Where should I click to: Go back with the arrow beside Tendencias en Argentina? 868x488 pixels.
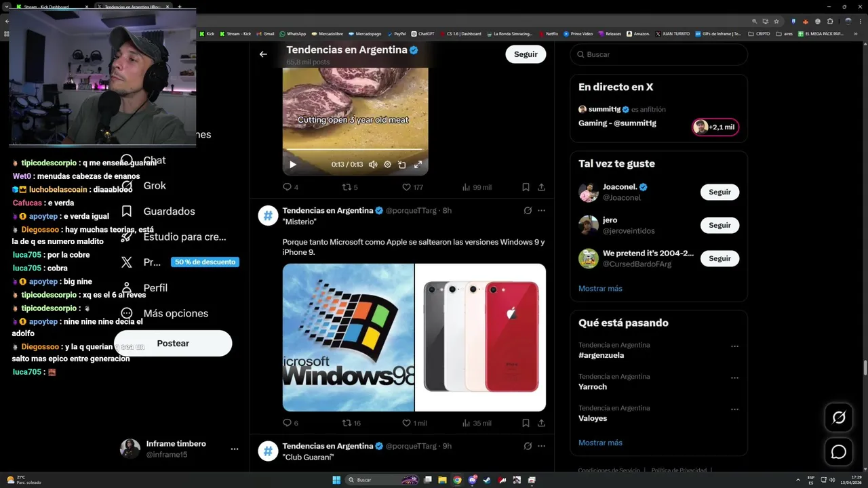263,54
